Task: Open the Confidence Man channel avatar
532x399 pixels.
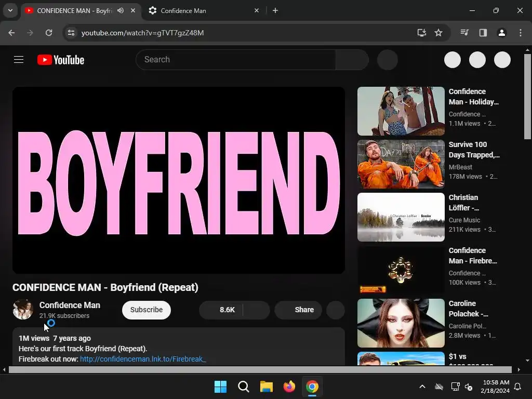Action: pos(23,310)
